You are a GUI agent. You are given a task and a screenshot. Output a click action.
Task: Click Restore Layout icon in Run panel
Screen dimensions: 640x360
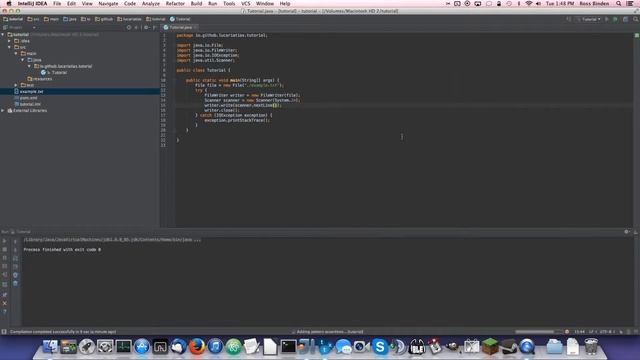click(5, 284)
